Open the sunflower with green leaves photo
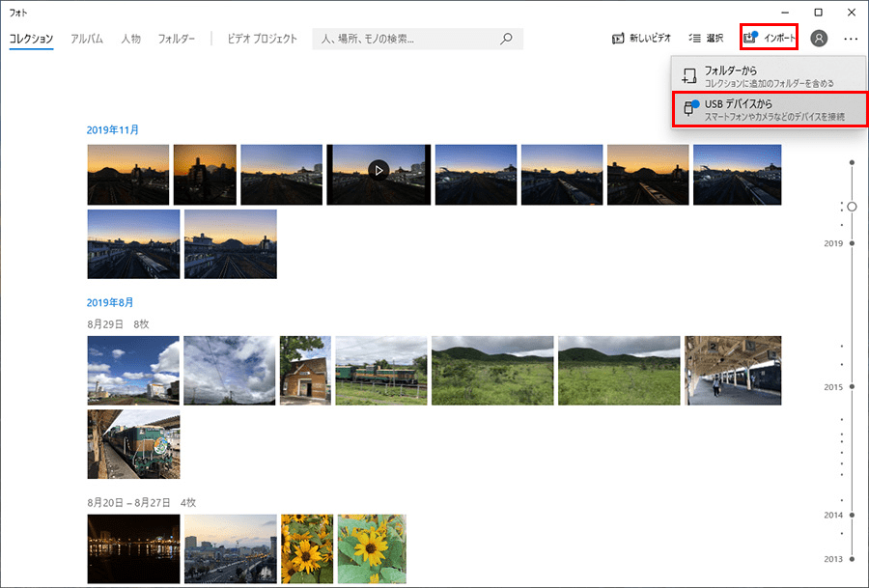The image size is (869, 588). (x=372, y=548)
